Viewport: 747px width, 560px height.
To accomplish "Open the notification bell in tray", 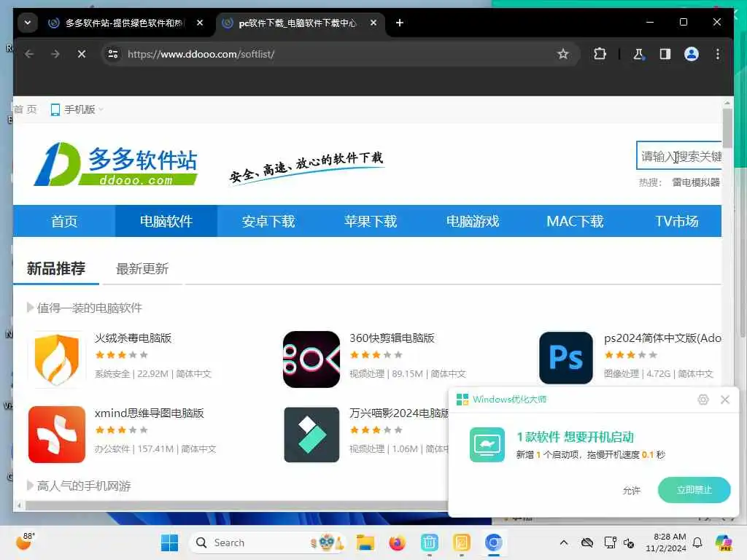I will point(697,542).
